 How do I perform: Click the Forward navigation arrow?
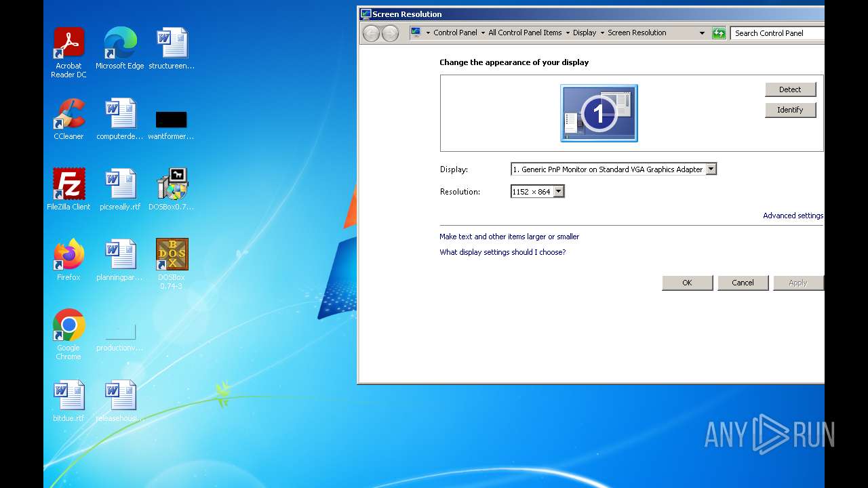[x=390, y=33]
